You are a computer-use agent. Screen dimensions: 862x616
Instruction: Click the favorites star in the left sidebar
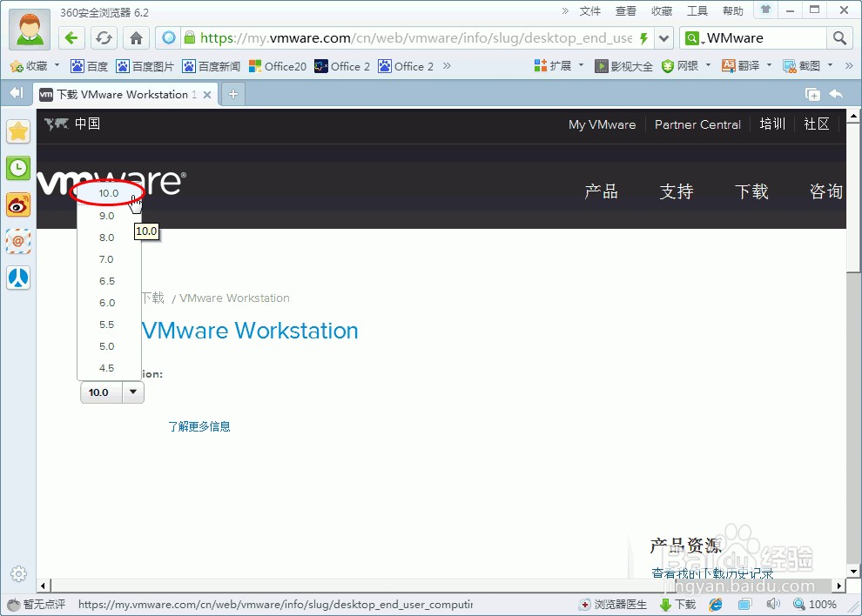pyautogui.click(x=18, y=131)
